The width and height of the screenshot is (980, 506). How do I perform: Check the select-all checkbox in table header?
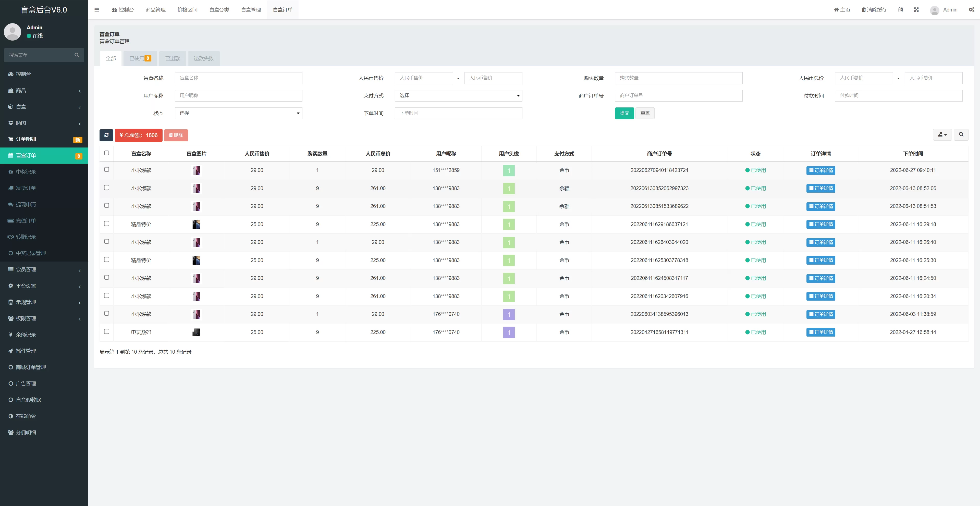coord(106,153)
